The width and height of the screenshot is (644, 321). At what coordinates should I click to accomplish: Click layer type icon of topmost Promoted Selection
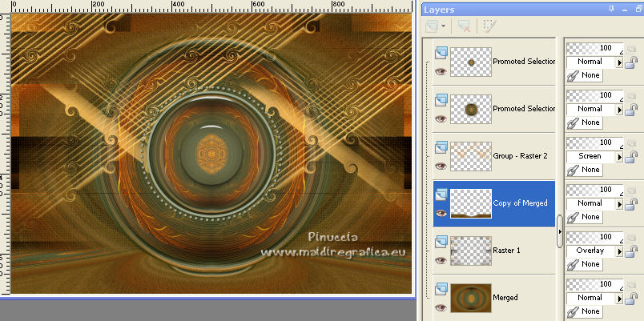coord(441,52)
